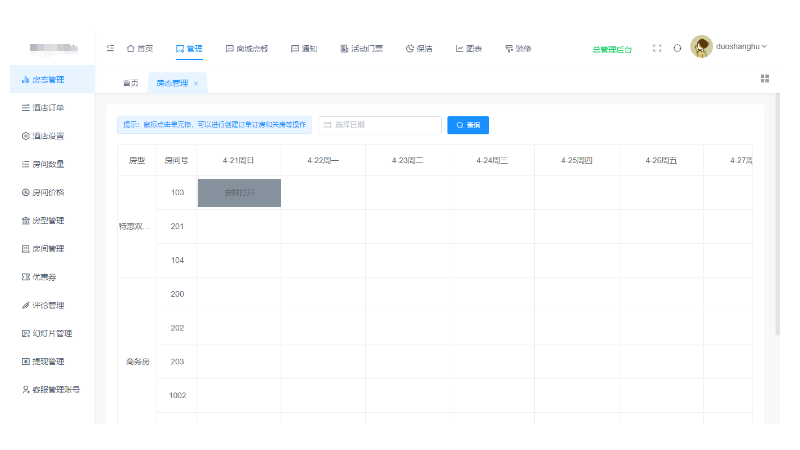Expand the duoshanghu account dropdown
Image resolution: width=800 pixels, height=450 pixels.
[741, 47]
